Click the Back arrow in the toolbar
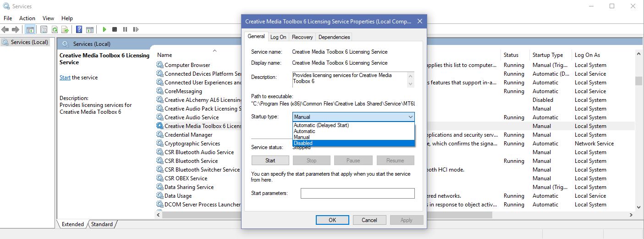This screenshot has height=239, width=644. pyautogui.click(x=6, y=29)
